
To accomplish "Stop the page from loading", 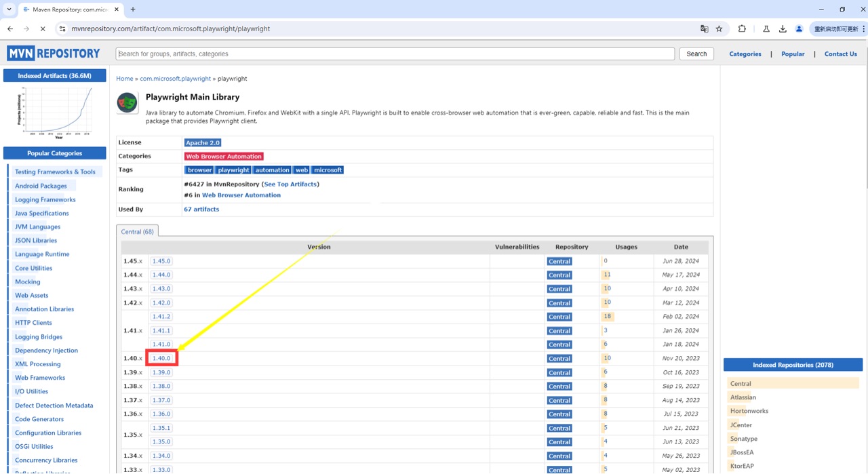I will click(43, 28).
